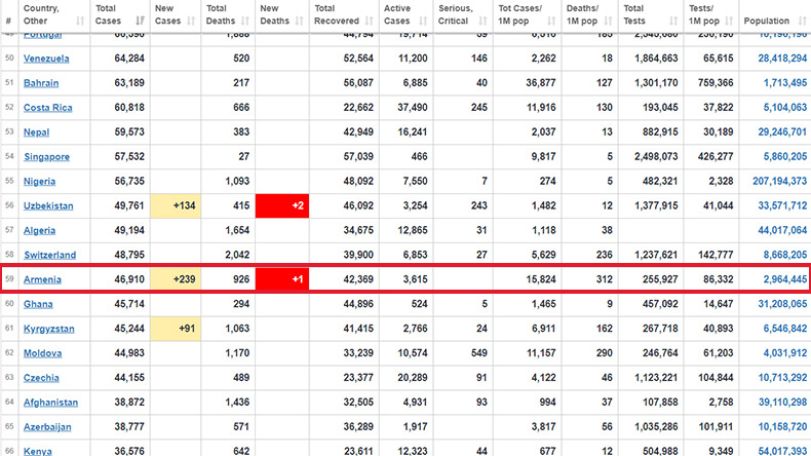The height and width of the screenshot is (456, 811).
Task: Select Armenia total cases 46,910 cell
Action: (x=120, y=279)
